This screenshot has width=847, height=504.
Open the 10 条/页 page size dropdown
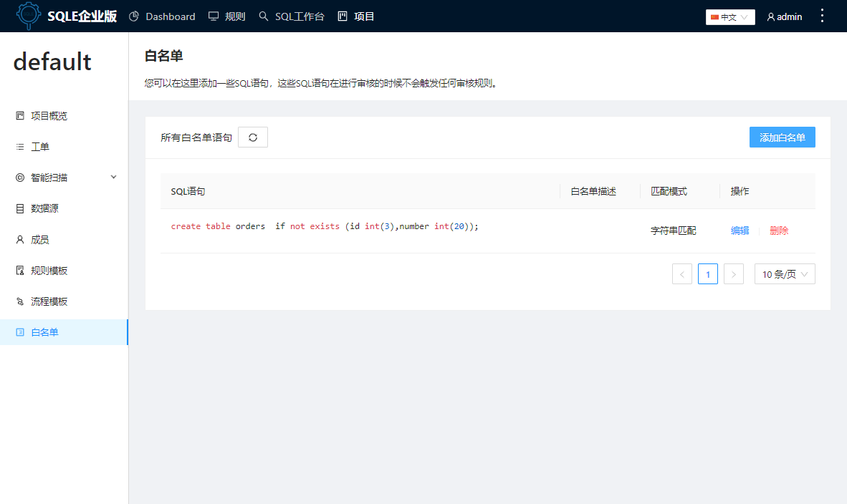coord(785,274)
